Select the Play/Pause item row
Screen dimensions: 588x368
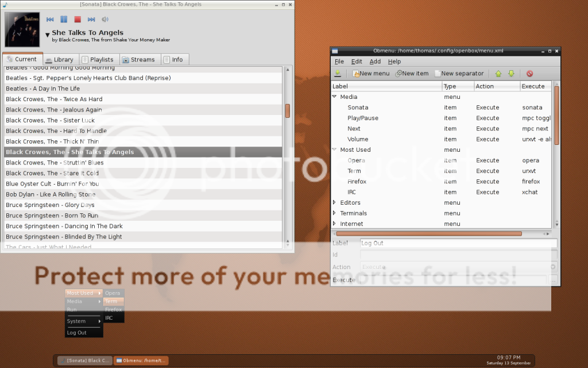[x=442, y=118]
